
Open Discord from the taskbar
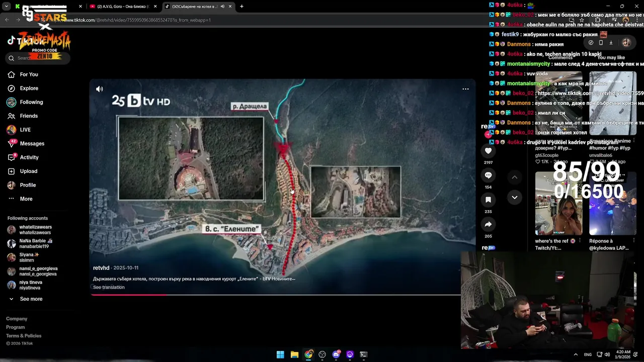(336, 354)
